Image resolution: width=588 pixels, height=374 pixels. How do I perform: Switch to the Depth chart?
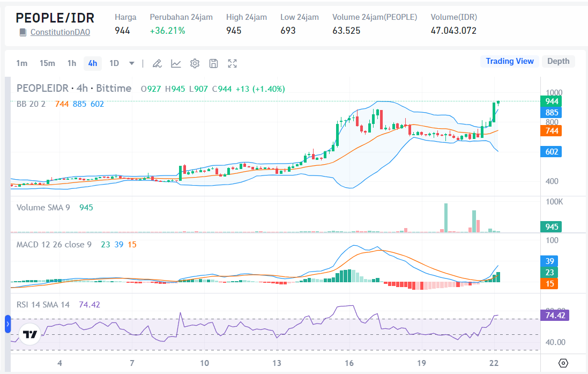(558, 61)
